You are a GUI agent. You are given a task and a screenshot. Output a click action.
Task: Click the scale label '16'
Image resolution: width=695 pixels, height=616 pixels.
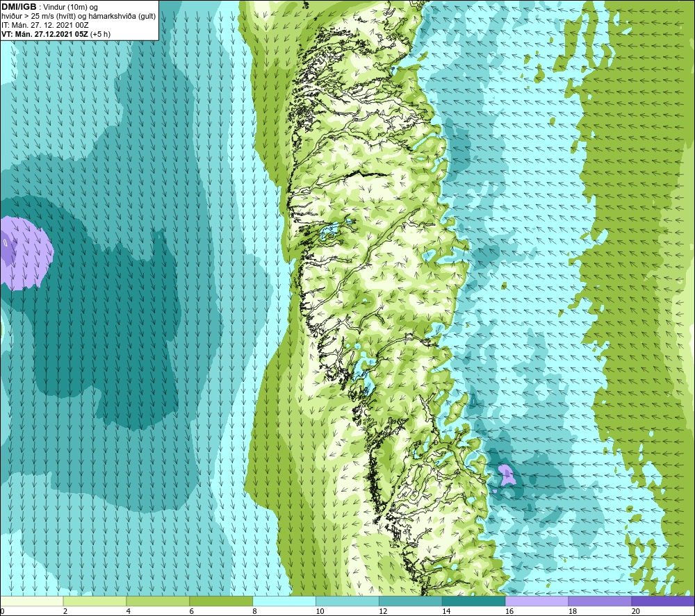[x=509, y=611]
